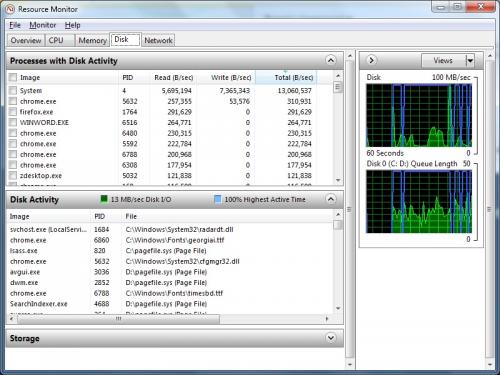The image size is (500, 375).
Task: Collapse the Processes with Disk Activity section
Action: 330,60
